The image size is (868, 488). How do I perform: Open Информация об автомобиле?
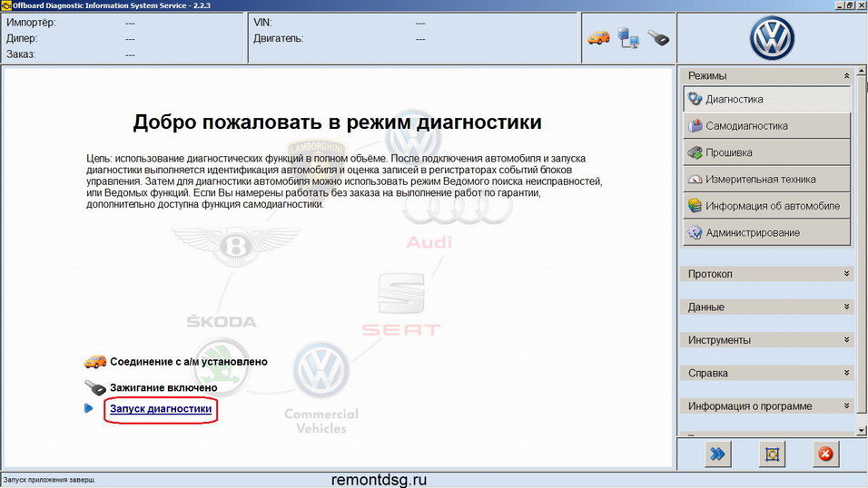pyautogui.click(x=766, y=206)
